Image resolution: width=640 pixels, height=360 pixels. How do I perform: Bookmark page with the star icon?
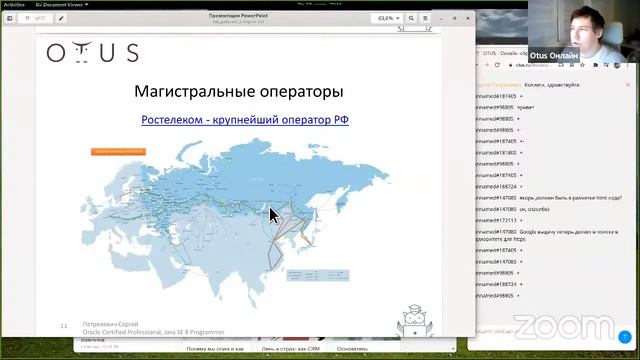click(x=582, y=65)
